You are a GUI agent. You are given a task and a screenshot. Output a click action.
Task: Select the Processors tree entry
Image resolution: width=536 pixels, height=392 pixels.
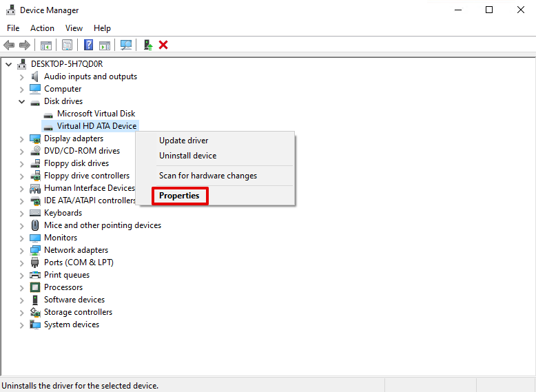pyautogui.click(x=63, y=287)
